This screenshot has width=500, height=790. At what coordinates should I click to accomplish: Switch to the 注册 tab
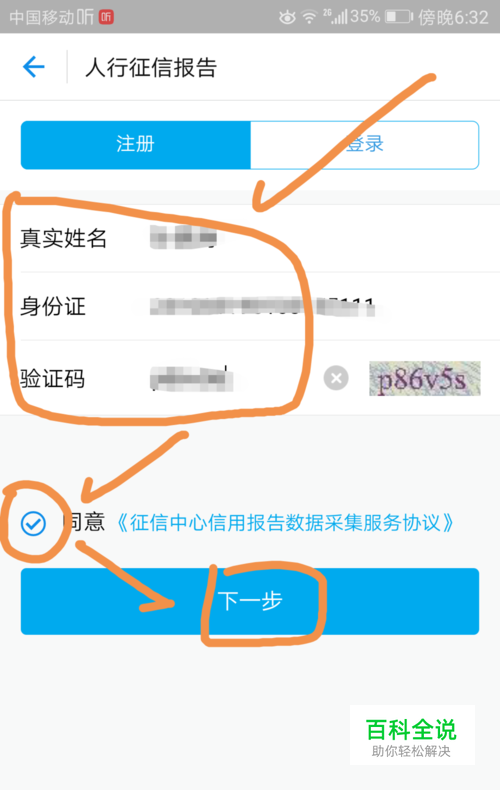pyautogui.click(x=136, y=145)
